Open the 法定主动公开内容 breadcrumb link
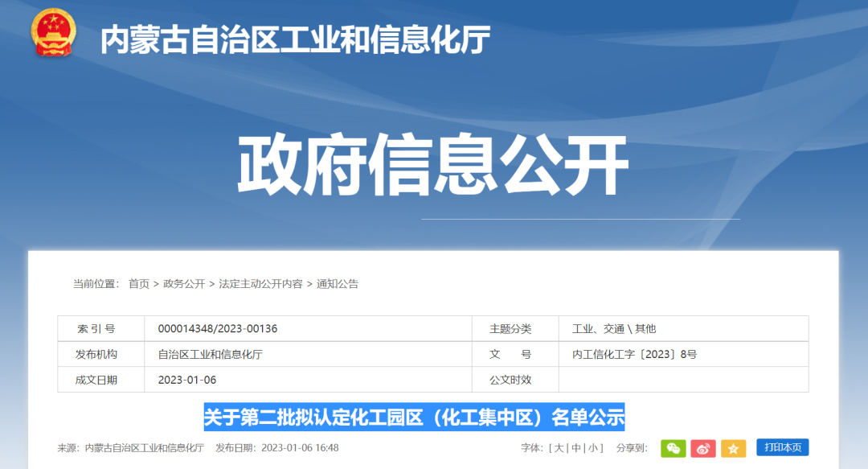 [x=260, y=284]
